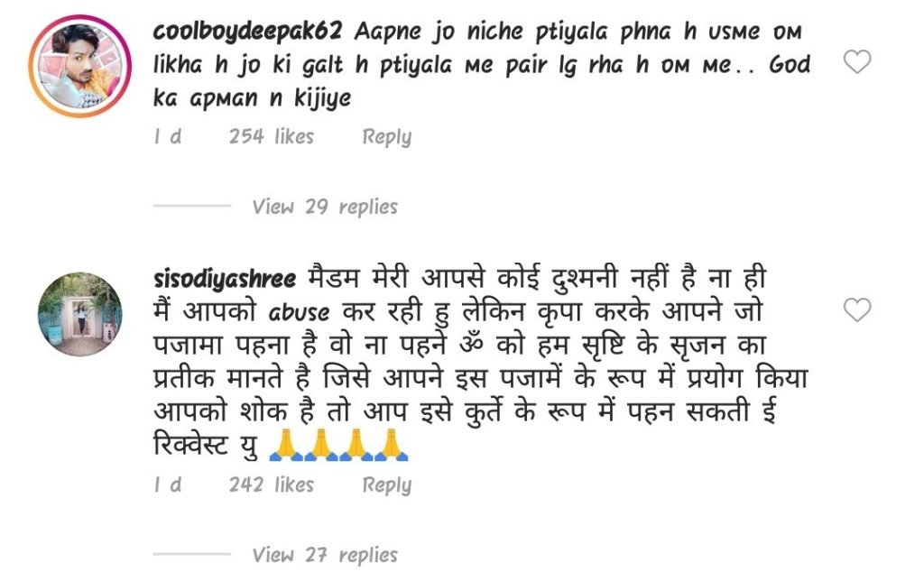
Task: Click the 1 d timestamp under coolboydeepak62's comment
Action: 167,137
